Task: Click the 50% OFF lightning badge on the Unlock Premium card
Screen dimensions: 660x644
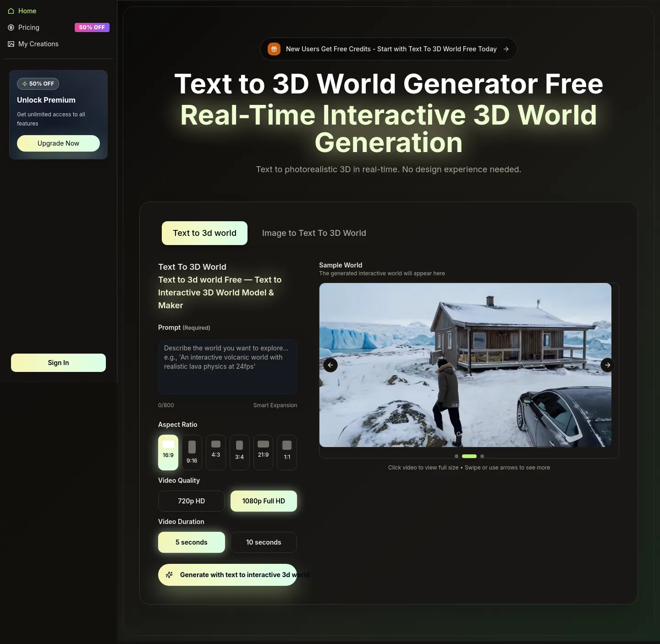Action: 38,84
